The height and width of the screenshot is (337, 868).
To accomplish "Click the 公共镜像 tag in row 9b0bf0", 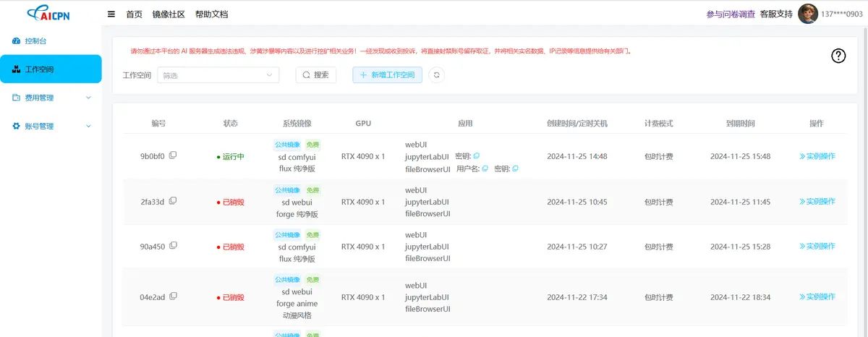I will pyautogui.click(x=287, y=145).
